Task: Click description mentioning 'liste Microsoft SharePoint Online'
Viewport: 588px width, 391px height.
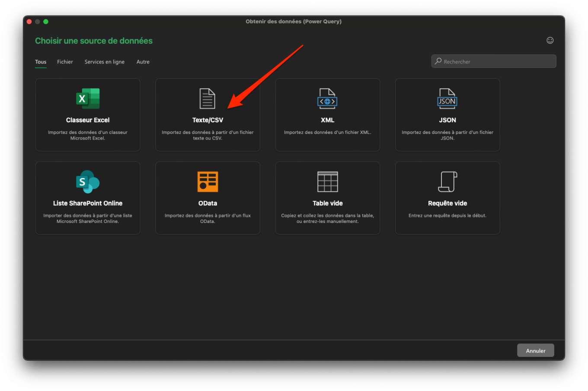Action: 88,218
